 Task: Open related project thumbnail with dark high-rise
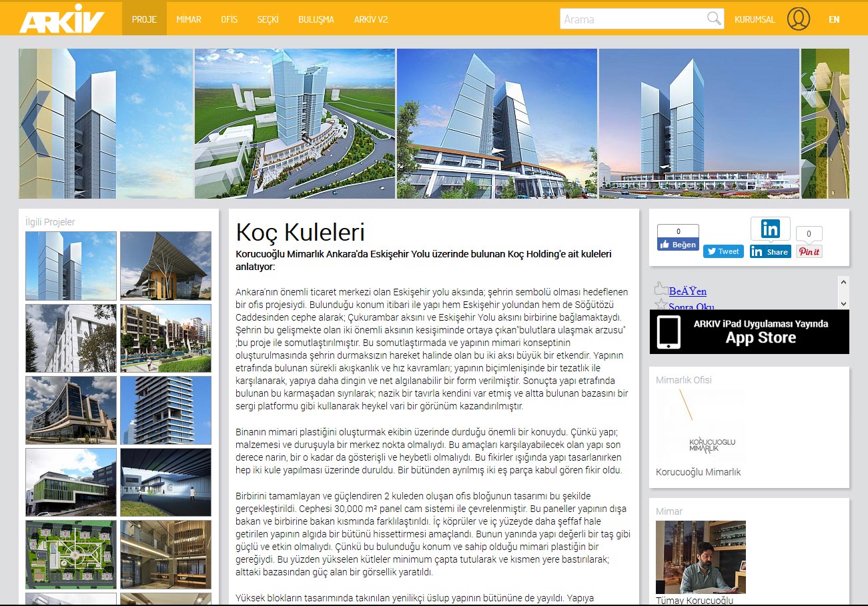point(165,410)
